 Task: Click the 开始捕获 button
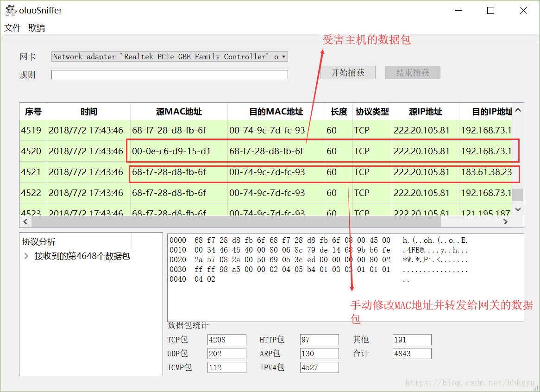coord(348,73)
